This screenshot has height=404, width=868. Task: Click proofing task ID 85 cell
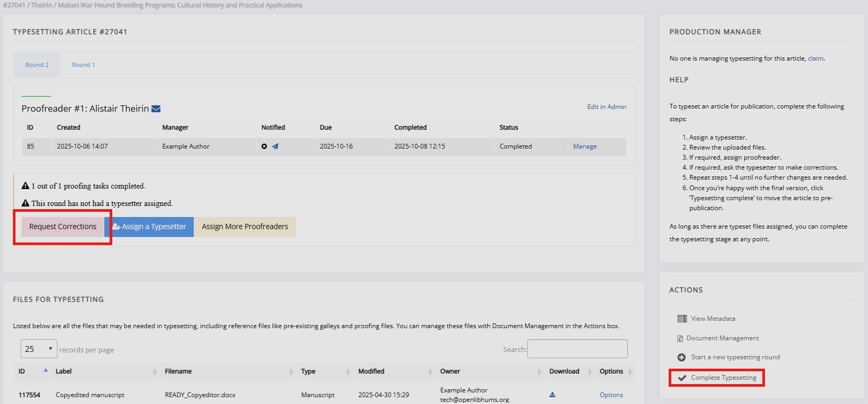point(31,146)
